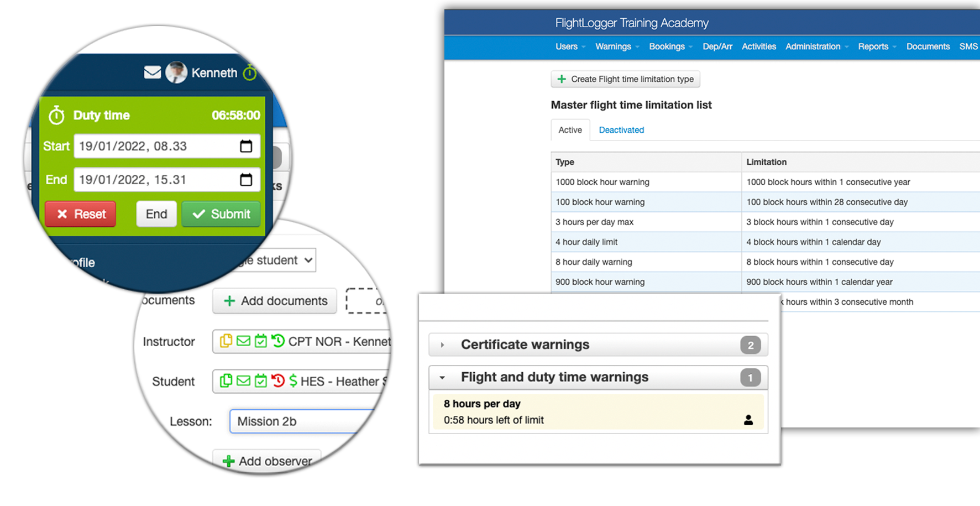The image size is (980, 506).
Task: Click the calendar check icon in Student row
Action: (261, 381)
